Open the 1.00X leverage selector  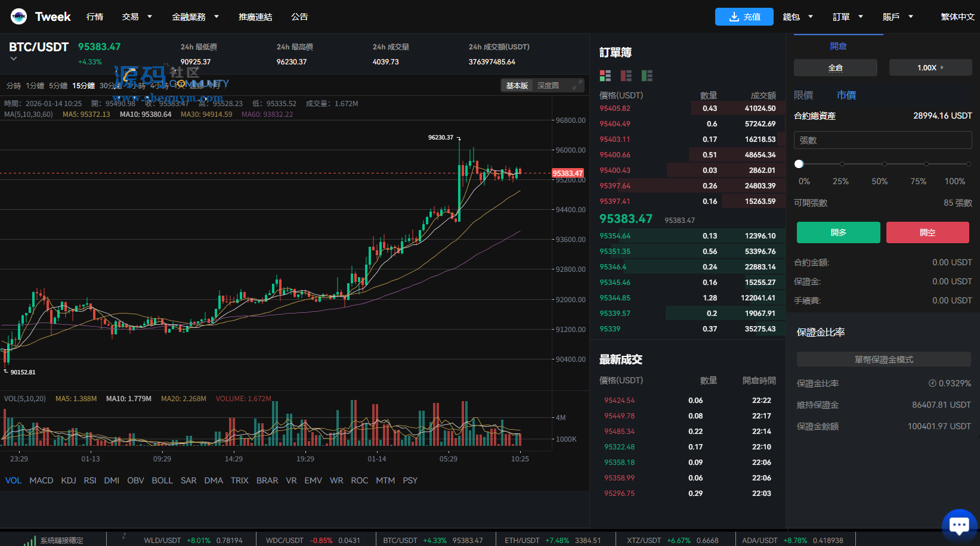[x=930, y=68]
